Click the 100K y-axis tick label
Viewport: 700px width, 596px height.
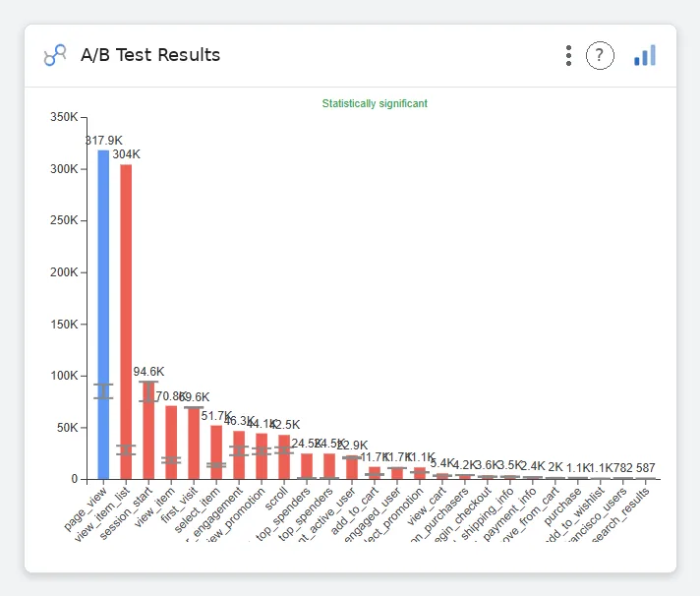64,376
